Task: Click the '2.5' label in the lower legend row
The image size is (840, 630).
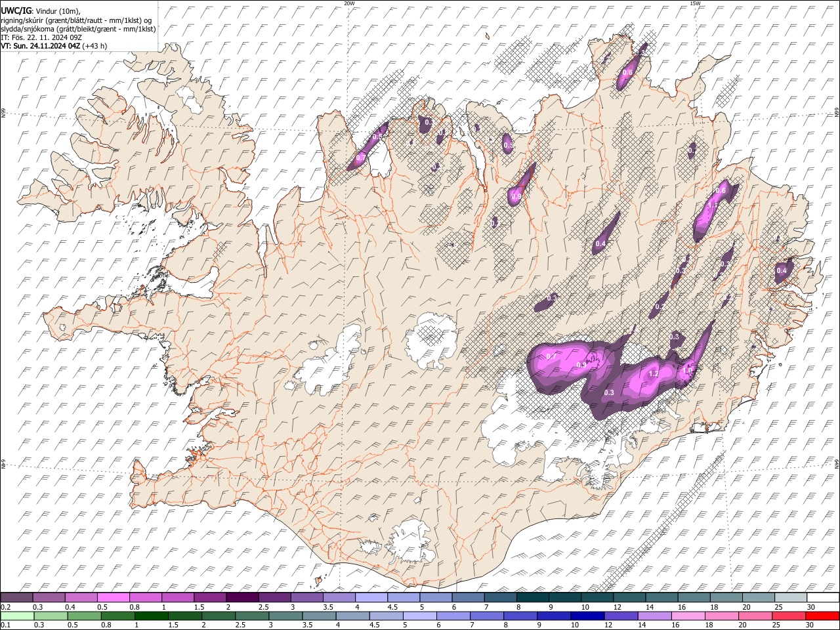Action: (241, 625)
